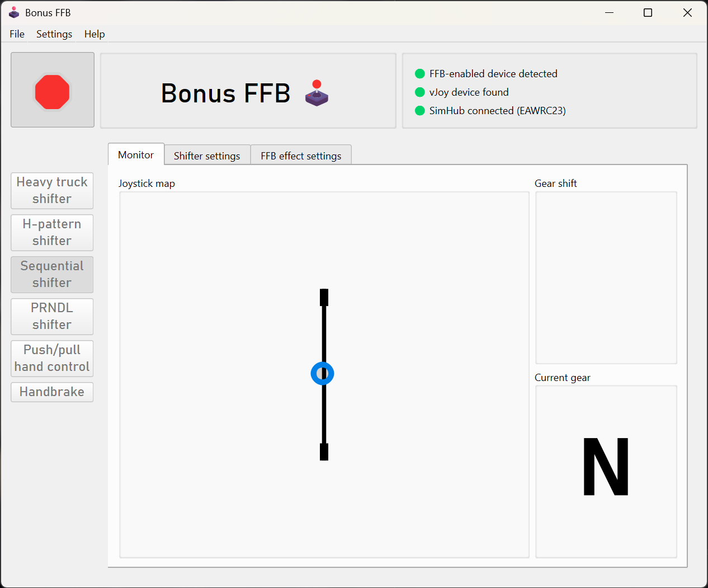Open the File menu

[17, 34]
